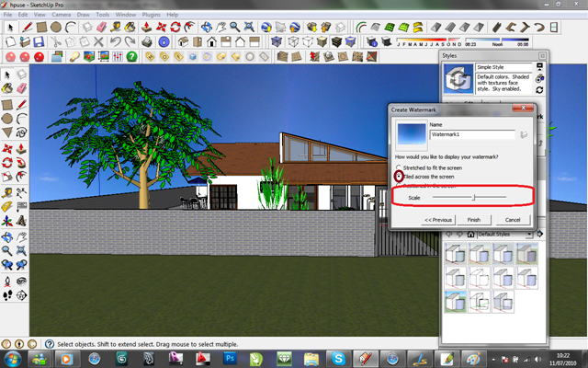Edit the Watermark1 name field
Screen dimensions: 588x368
click(x=472, y=135)
